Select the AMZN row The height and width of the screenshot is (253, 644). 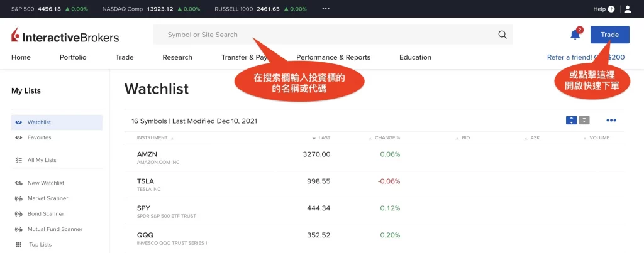tap(374, 158)
